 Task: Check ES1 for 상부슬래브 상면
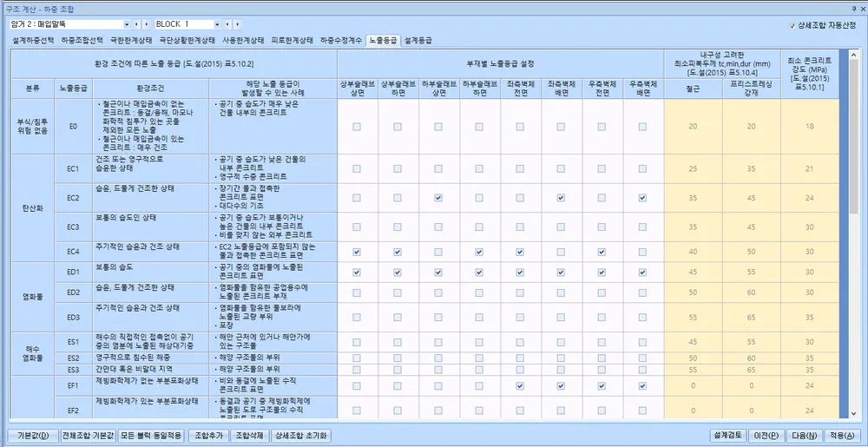pyautogui.click(x=357, y=342)
